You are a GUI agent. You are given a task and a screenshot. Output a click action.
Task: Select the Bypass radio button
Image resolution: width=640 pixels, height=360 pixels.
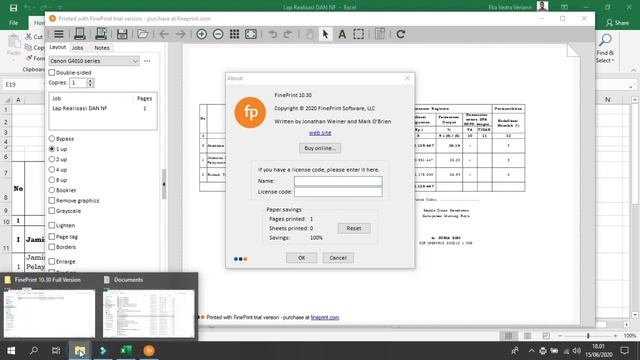52,139
